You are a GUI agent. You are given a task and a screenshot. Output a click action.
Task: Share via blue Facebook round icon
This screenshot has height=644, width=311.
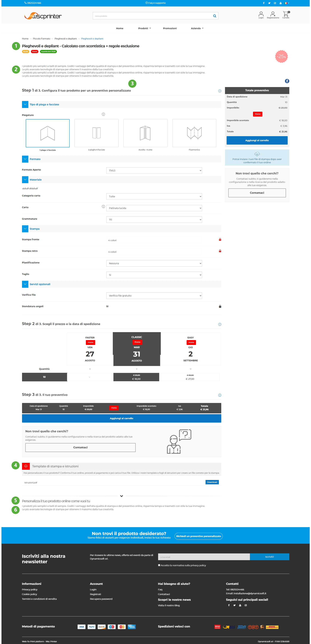click(287, 81)
